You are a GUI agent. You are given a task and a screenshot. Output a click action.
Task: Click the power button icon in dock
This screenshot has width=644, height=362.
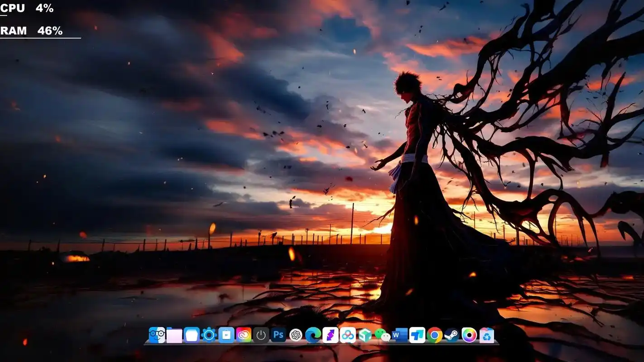coord(261,335)
